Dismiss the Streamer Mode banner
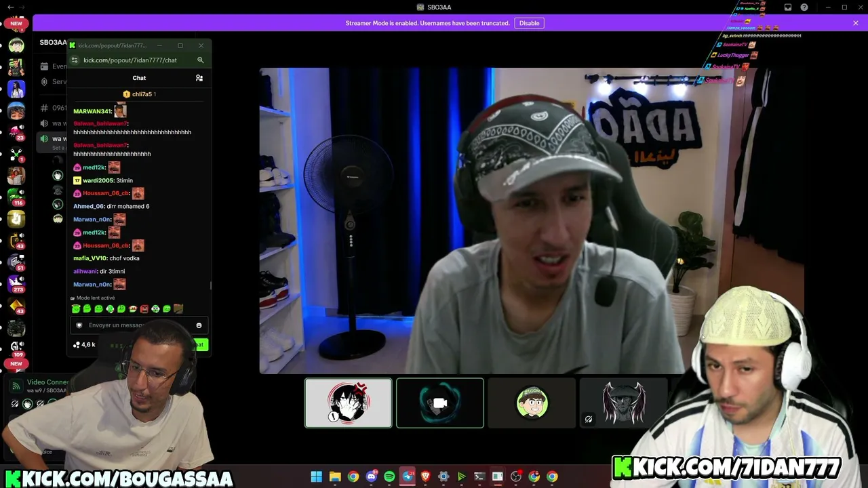 [x=856, y=23]
